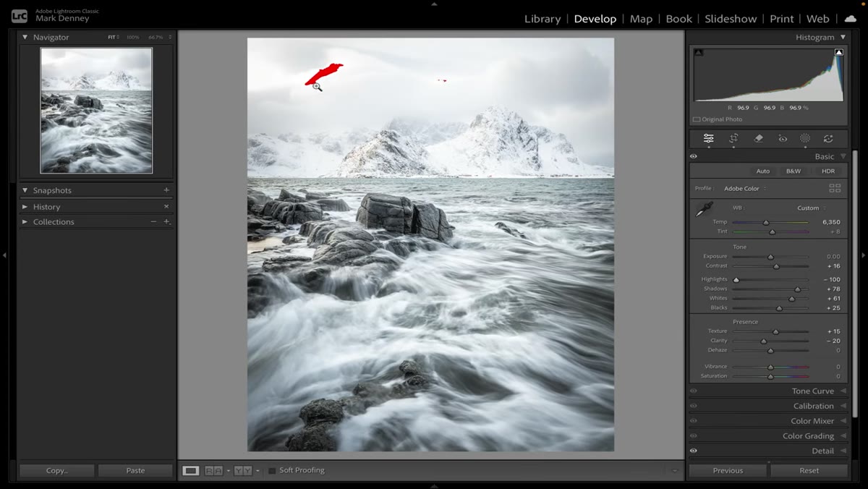Select the Healing eraser tool
The width and height of the screenshot is (868, 489).
pyautogui.click(x=758, y=138)
